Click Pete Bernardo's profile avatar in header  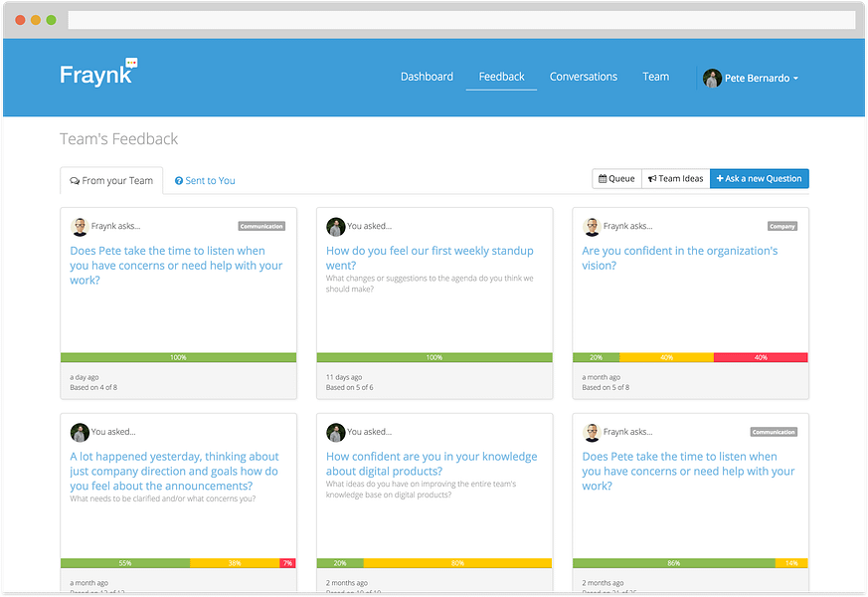point(712,78)
